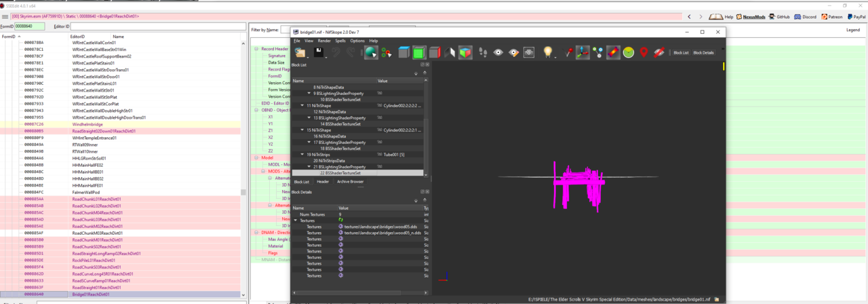
Task: Click the Load file icon in NifSkope
Action: pos(300,52)
